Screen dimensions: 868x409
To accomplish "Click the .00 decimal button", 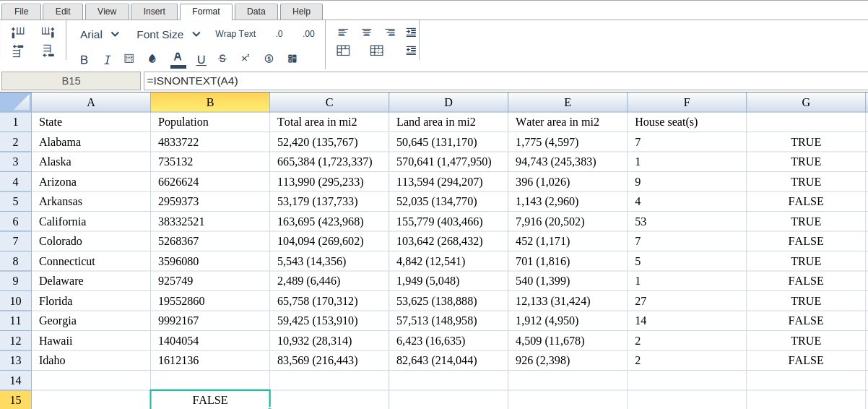I will point(308,34).
